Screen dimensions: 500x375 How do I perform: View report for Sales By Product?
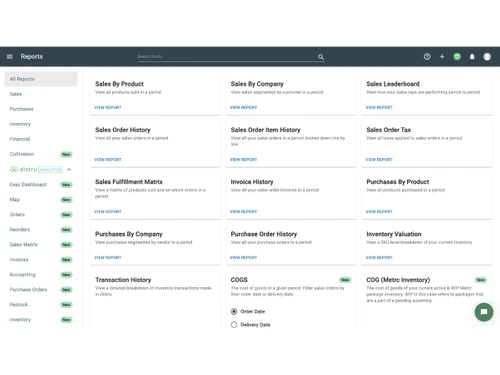pyautogui.click(x=108, y=107)
